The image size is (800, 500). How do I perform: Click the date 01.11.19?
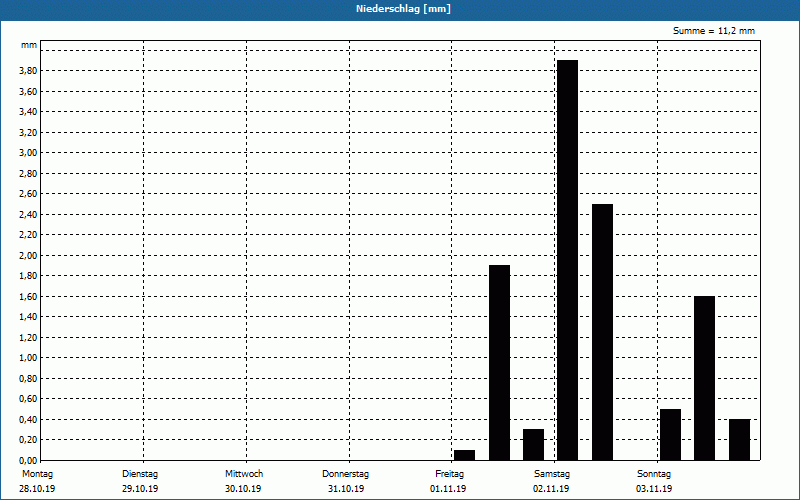[448, 489]
